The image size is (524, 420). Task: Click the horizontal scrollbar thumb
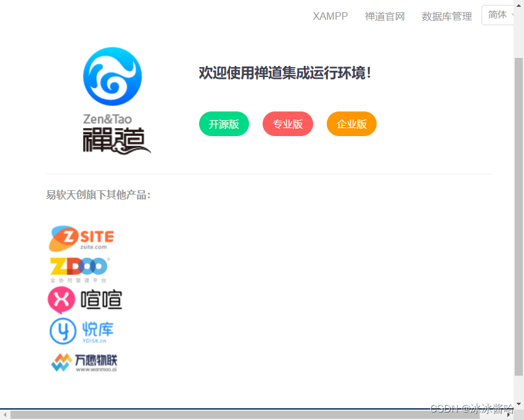(245, 414)
